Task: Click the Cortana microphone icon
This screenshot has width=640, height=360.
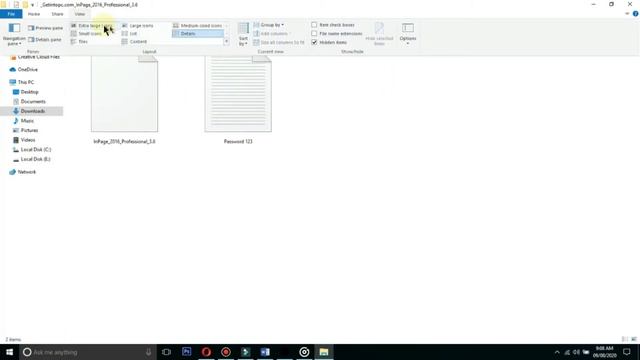Action: coord(149,352)
